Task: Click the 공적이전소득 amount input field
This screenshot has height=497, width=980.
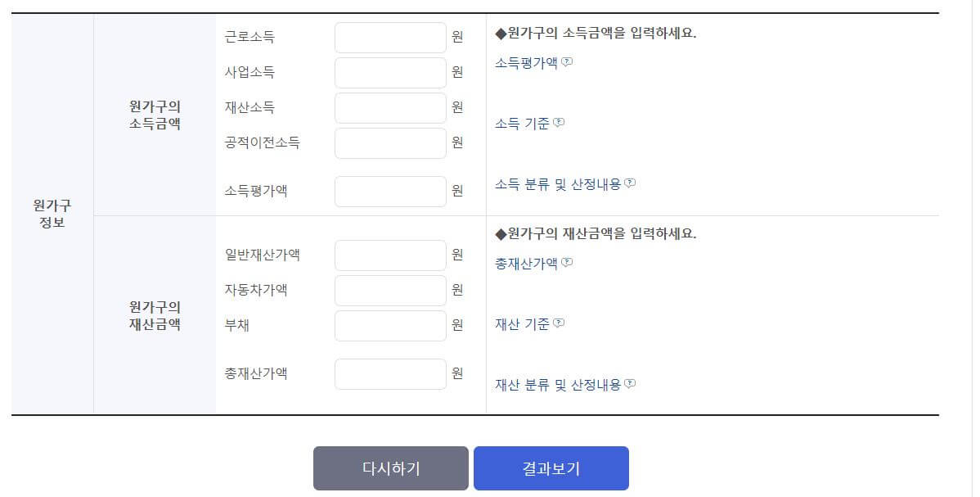Action: [x=390, y=142]
